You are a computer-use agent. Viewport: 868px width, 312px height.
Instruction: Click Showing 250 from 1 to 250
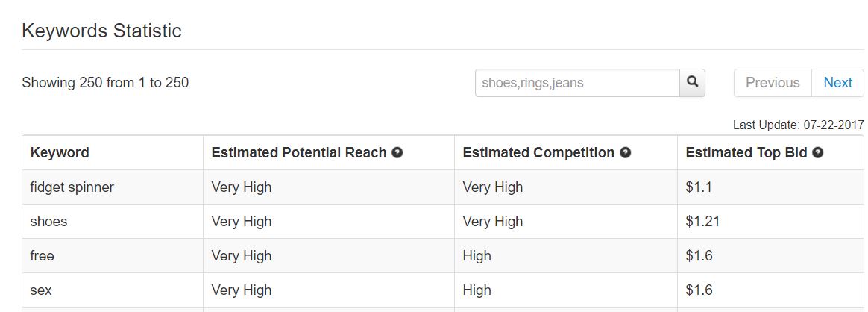105,83
